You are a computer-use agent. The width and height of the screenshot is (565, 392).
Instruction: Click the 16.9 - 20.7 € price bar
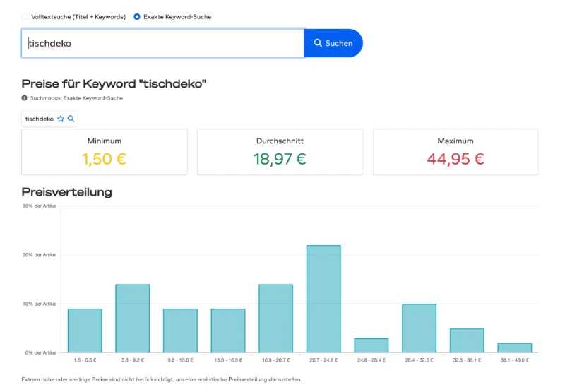tap(275, 319)
